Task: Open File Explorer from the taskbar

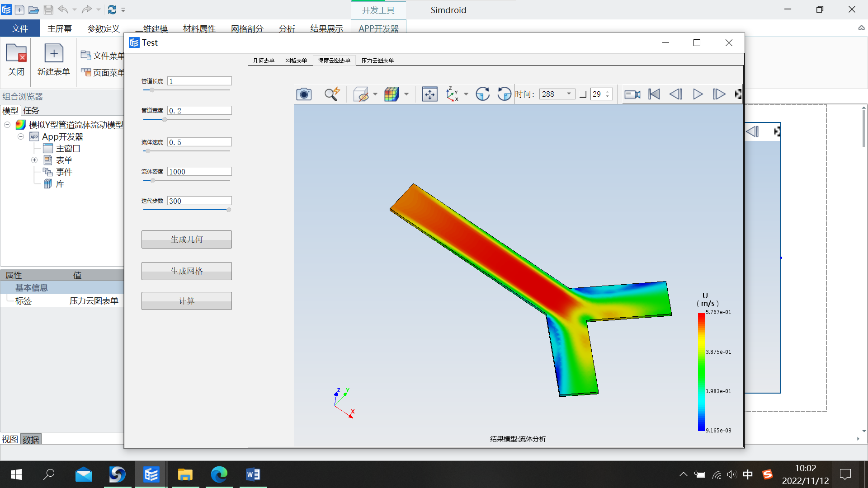Action: (185, 474)
